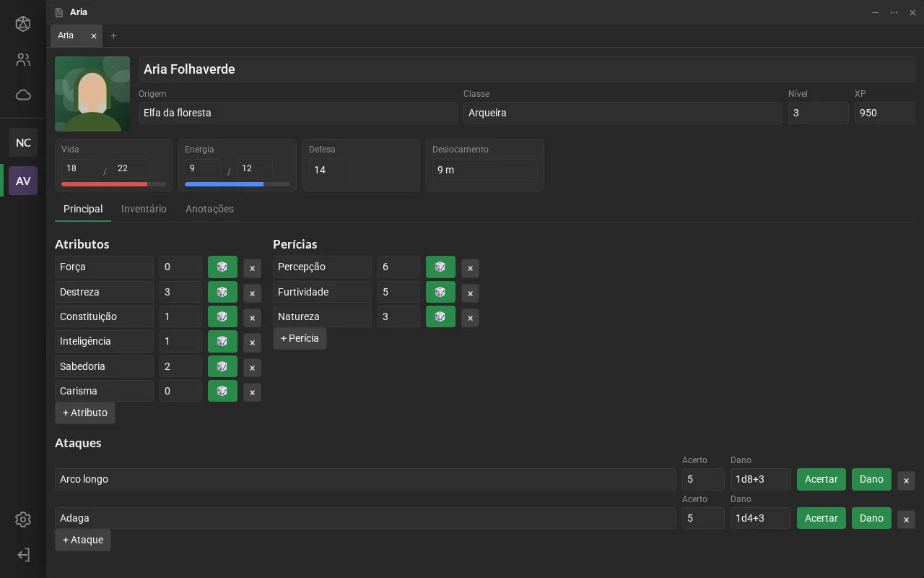Open the cloud icon in sidebar
Viewport: 924px width, 578px height.
click(23, 95)
